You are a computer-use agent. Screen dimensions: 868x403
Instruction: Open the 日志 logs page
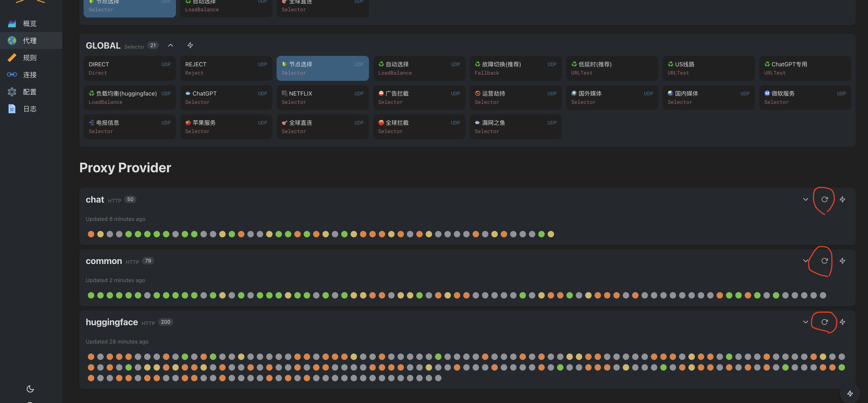point(30,109)
